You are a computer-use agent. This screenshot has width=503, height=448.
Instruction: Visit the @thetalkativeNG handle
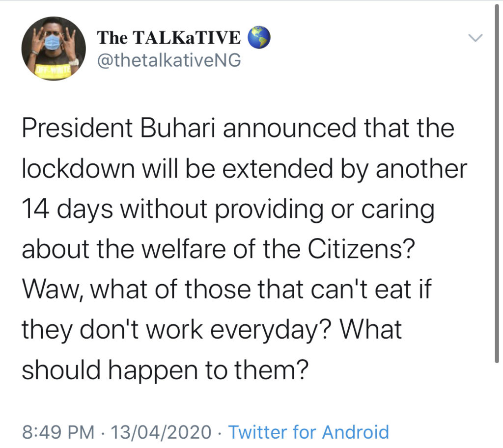coord(169,61)
